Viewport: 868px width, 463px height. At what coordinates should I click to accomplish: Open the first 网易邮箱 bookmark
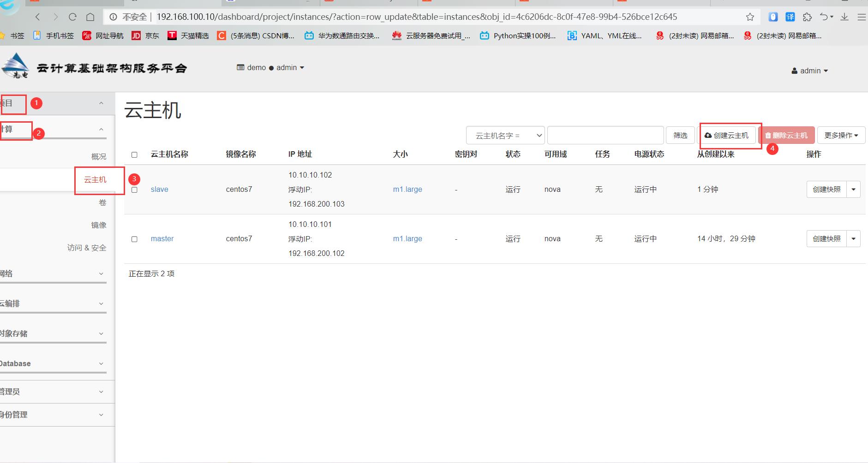695,36
